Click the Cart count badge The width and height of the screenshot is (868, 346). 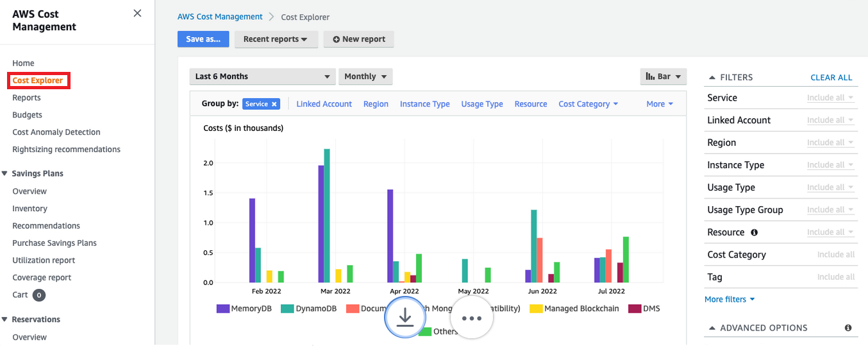[x=39, y=295]
